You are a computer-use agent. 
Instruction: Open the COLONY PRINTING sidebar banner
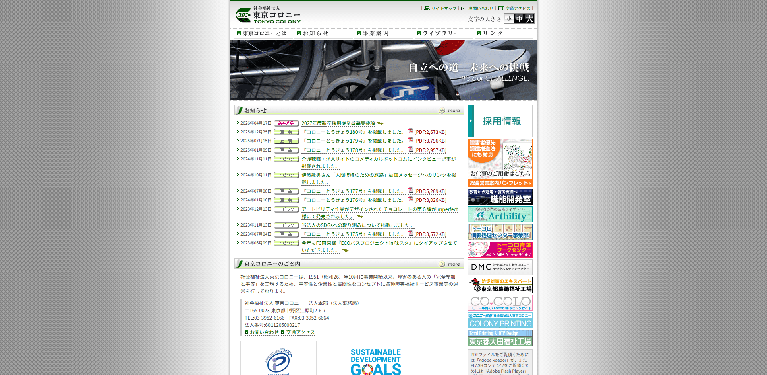[x=500, y=320]
